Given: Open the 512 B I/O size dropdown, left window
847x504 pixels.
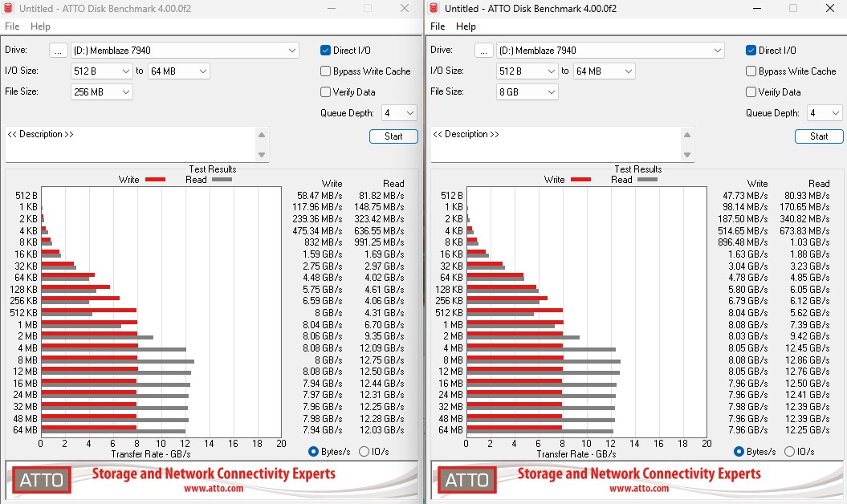Looking at the screenshot, I should 101,71.
